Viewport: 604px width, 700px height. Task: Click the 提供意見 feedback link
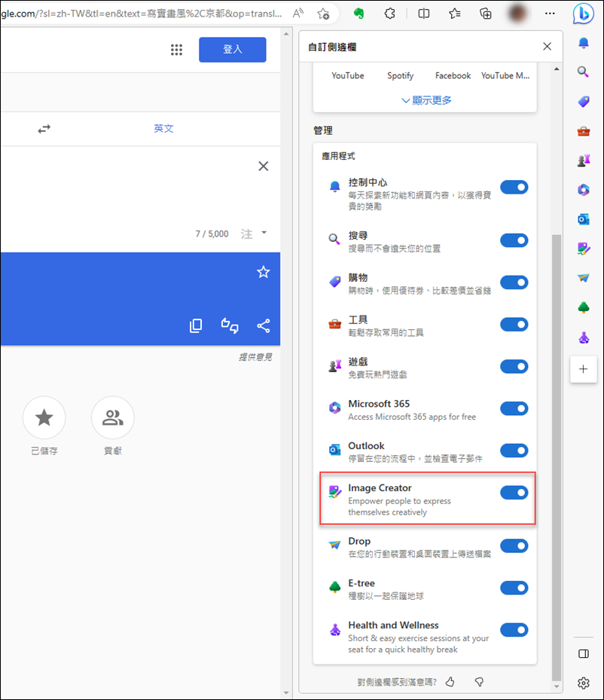[255, 356]
